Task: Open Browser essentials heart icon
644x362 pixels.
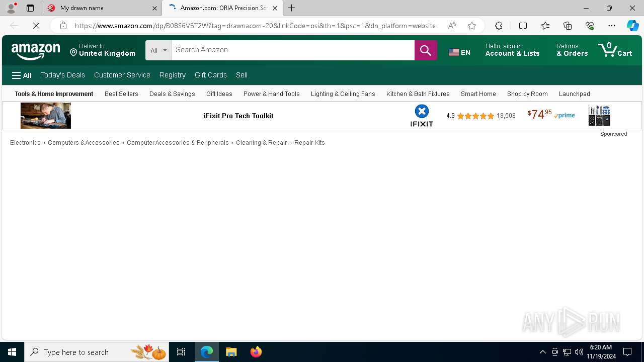Action: tap(590, 26)
